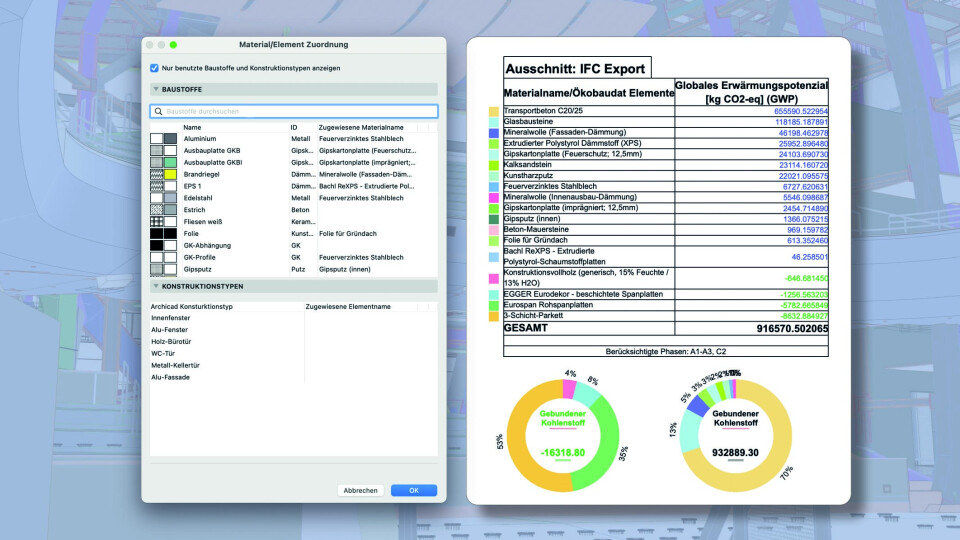960x540 pixels.
Task: Click the green surface swatch of Ausbauplatte GKBI
Action: click(x=170, y=162)
